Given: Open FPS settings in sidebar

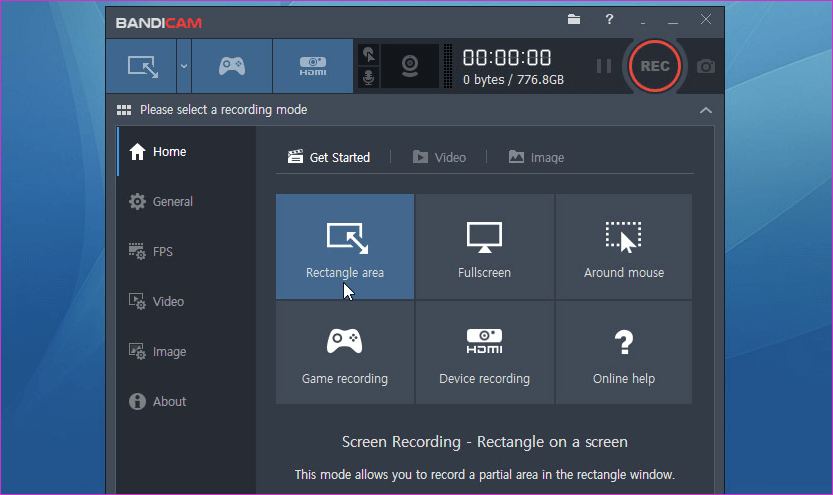Looking at the screenshot, I should point(187,252).
